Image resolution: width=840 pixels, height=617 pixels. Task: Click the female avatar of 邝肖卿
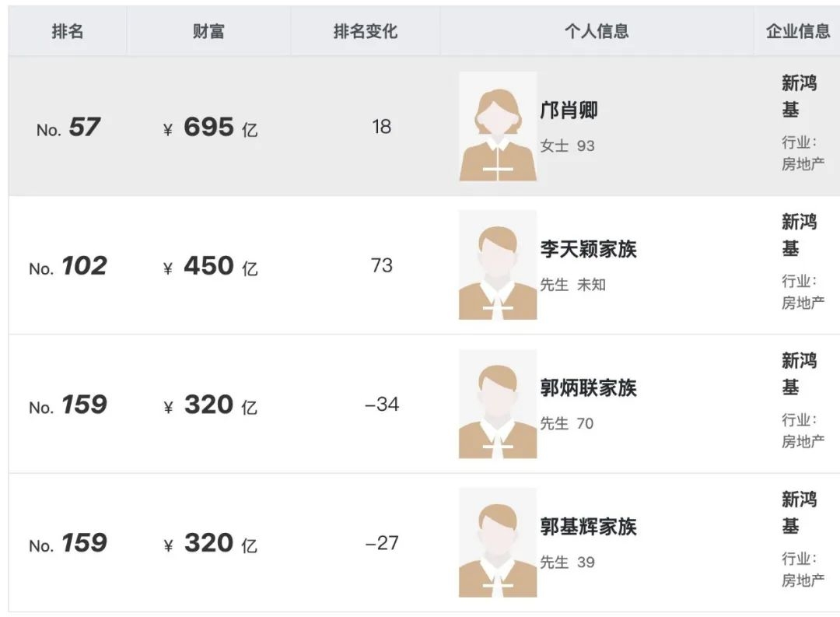coord(498,126)
